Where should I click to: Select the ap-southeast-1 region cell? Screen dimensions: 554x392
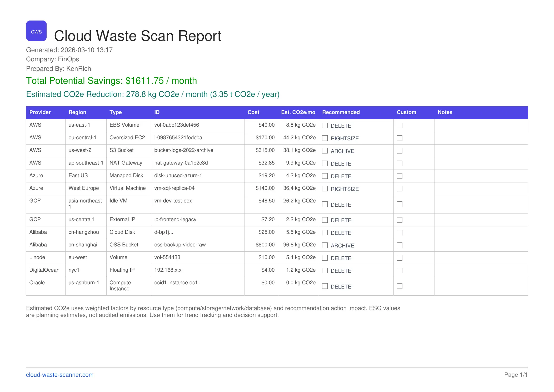[86, 163]
